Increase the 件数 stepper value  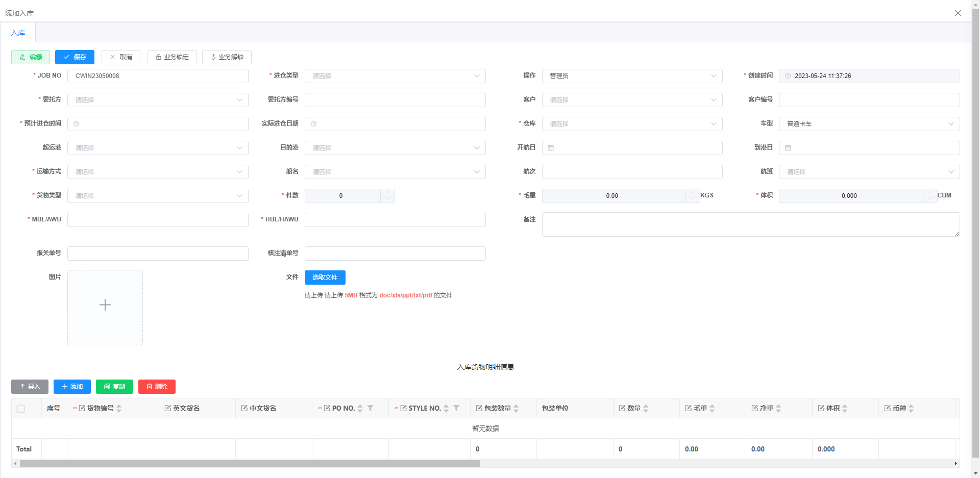(388, 192)
